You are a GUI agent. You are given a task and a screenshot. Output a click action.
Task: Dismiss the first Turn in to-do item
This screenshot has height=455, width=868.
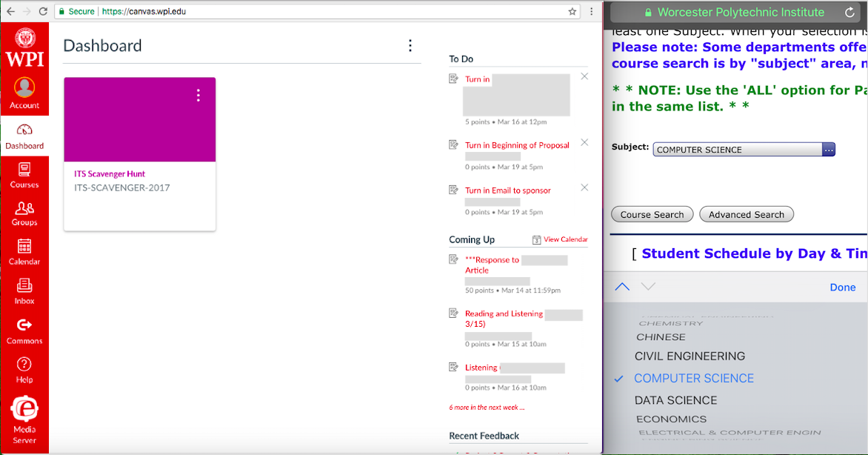point(584,76)
